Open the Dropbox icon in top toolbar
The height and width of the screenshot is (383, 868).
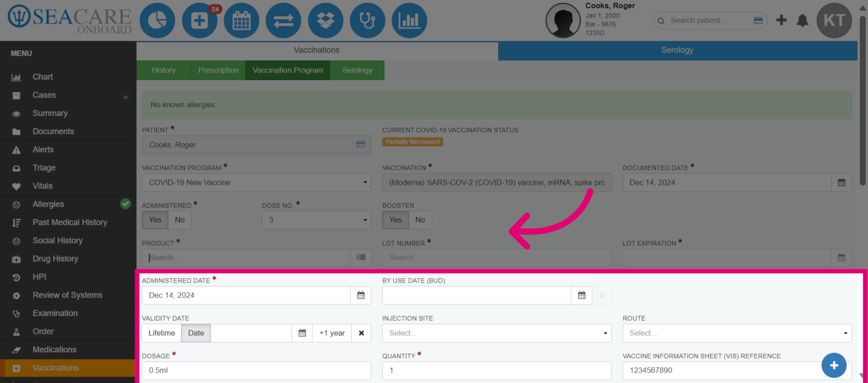325,20
